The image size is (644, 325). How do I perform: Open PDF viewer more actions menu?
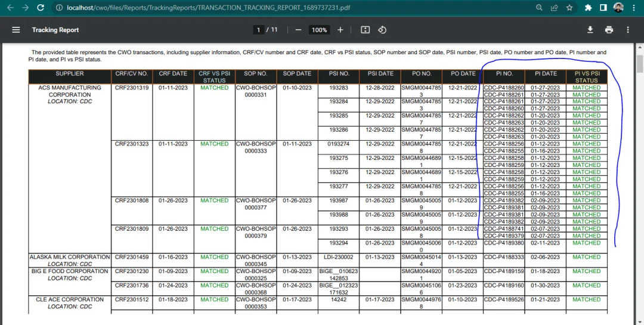[x=627, y=30]
